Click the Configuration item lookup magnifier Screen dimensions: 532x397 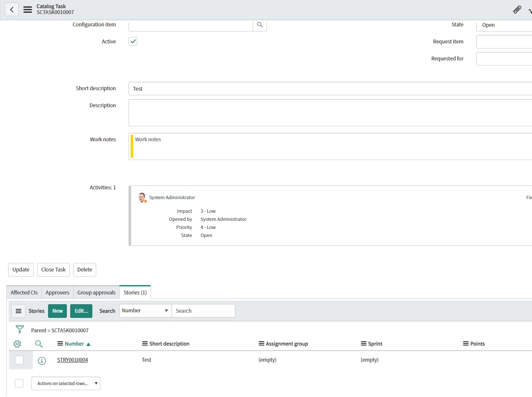tap(260, 25)
